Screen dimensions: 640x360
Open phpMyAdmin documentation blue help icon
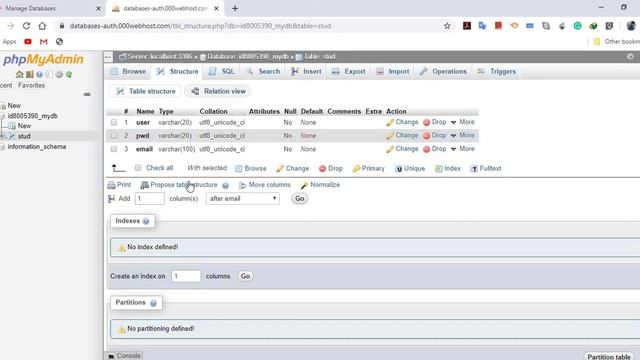[x=39, y=74]
